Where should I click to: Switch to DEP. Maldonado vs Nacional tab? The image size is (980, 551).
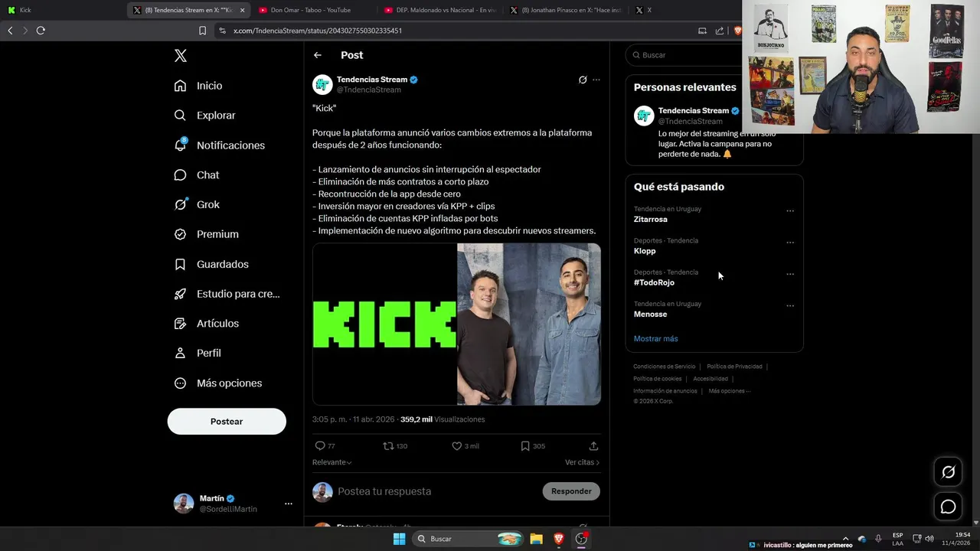pos(440,10)
